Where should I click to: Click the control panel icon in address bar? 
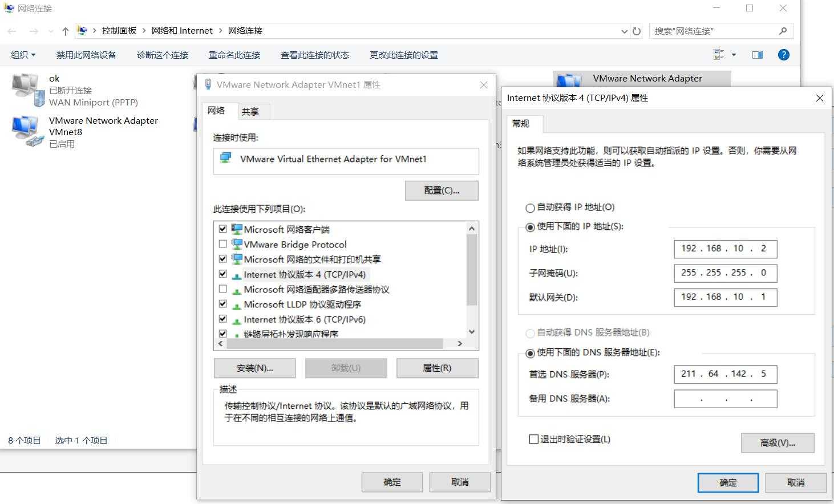[x=82, y=31]
